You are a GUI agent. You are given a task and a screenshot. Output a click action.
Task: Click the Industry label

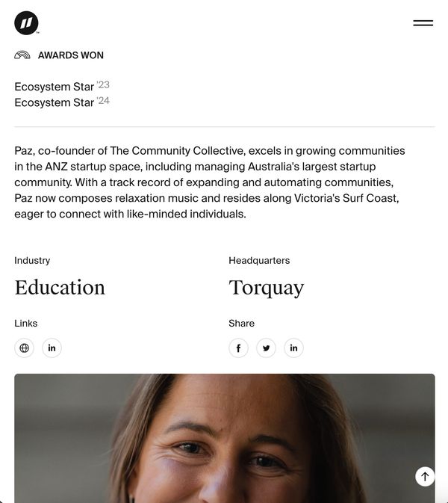pyautogui.click(x=32, y=261)
